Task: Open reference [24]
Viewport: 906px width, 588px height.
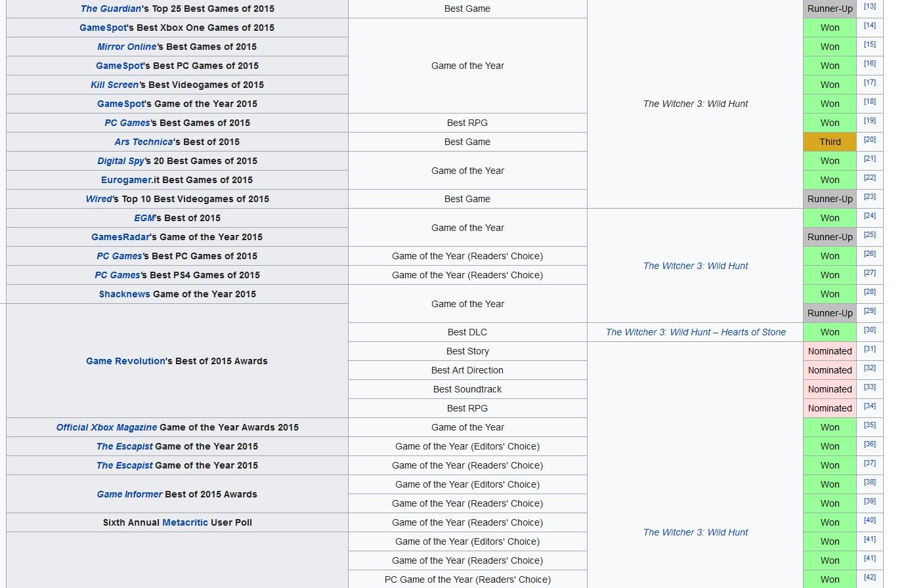Action: [x=870, y=216]
